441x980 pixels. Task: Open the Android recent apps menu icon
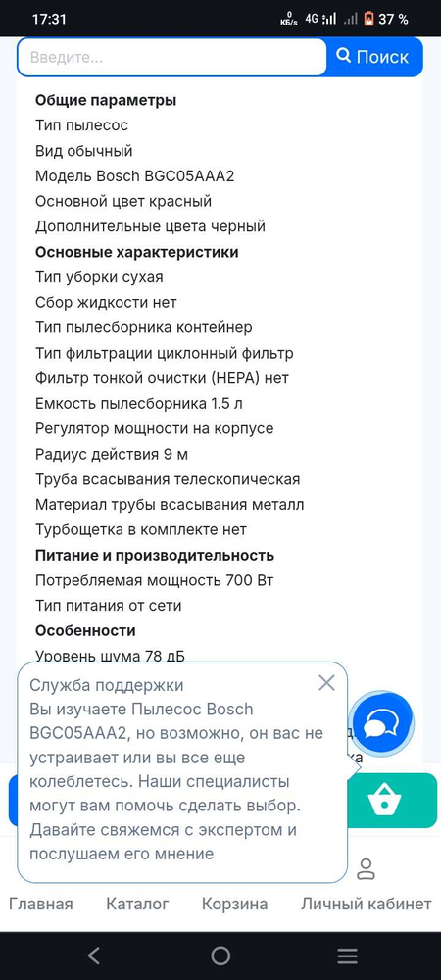tap(347, 955)
